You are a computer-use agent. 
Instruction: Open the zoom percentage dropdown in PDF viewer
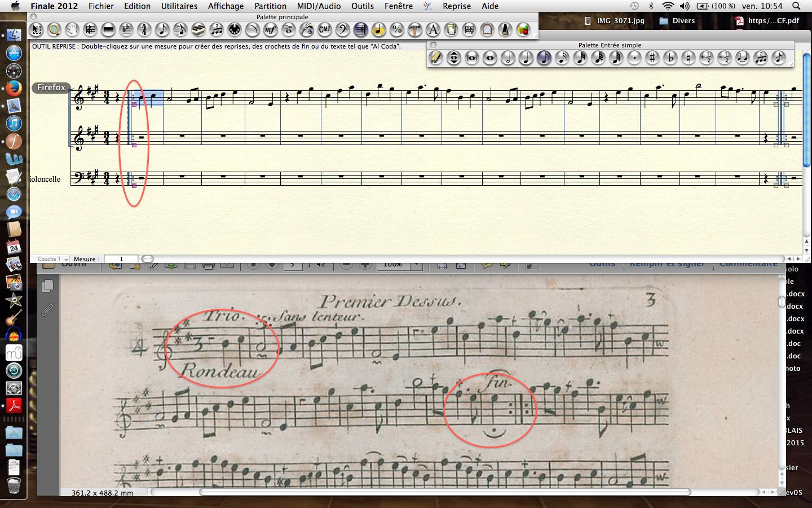[416, 264]
